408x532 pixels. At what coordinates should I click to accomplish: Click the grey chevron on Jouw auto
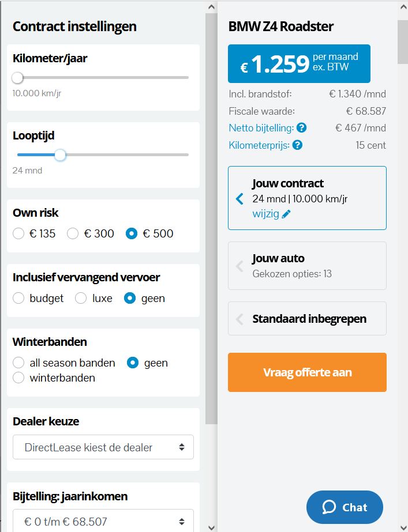[240, 266]
